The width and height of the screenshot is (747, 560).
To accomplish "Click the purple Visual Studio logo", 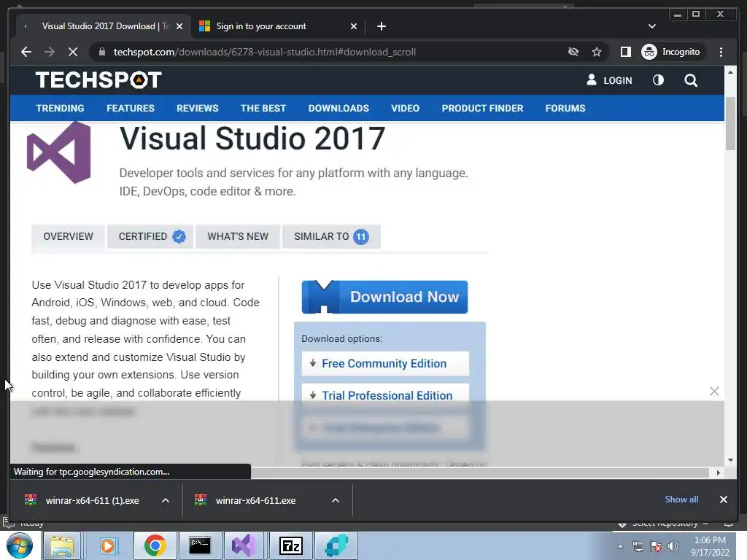I will 59,152.
